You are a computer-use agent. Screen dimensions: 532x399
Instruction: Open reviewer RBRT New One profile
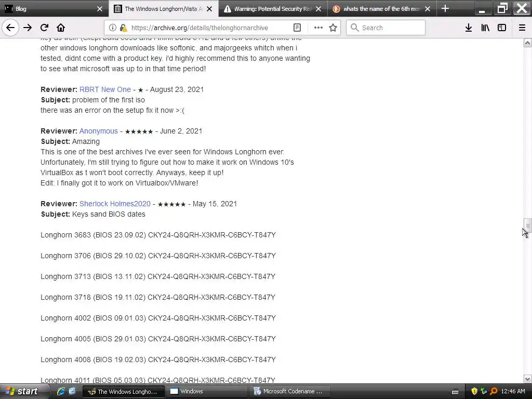[x=105, y=89]
